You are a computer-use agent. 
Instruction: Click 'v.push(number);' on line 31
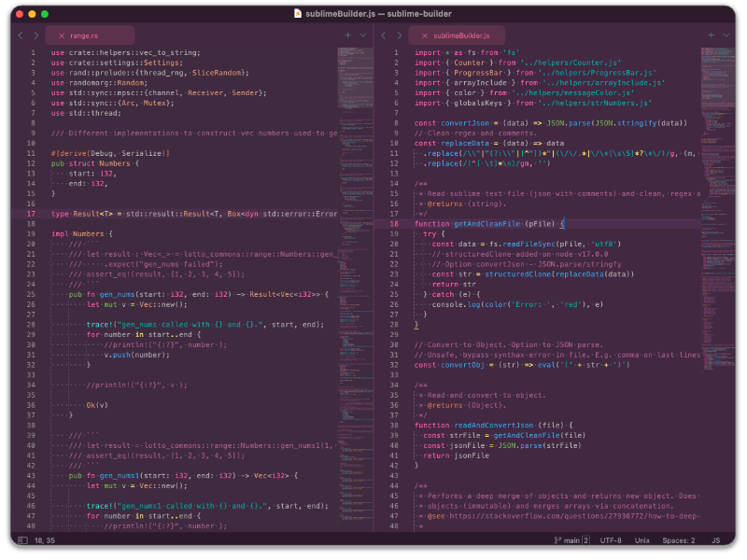[x=136, y=355]
